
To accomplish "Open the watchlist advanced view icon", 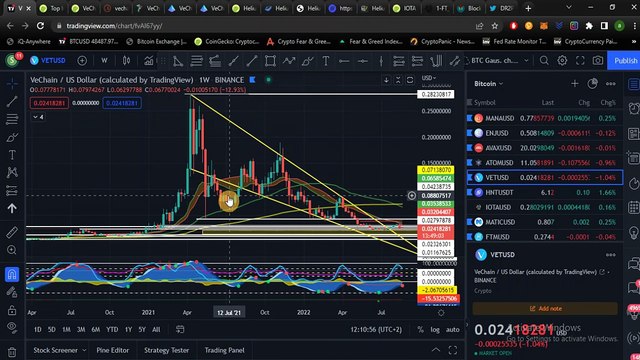I will (x=592, y=84).
